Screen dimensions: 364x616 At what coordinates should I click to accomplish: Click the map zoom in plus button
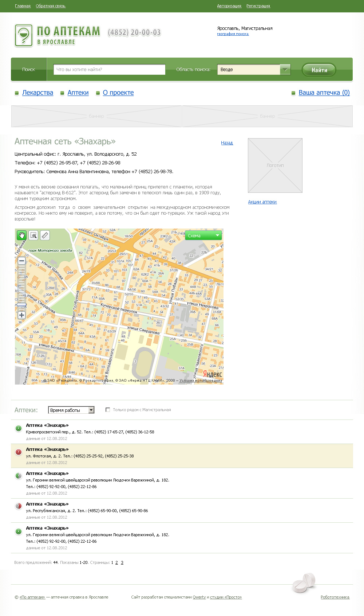tap(22, 315)
